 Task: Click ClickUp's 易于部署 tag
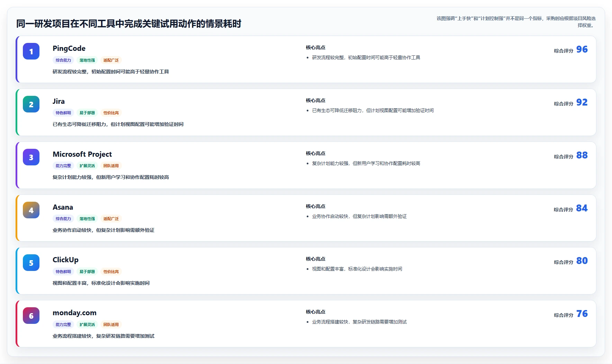pos(87,272)
